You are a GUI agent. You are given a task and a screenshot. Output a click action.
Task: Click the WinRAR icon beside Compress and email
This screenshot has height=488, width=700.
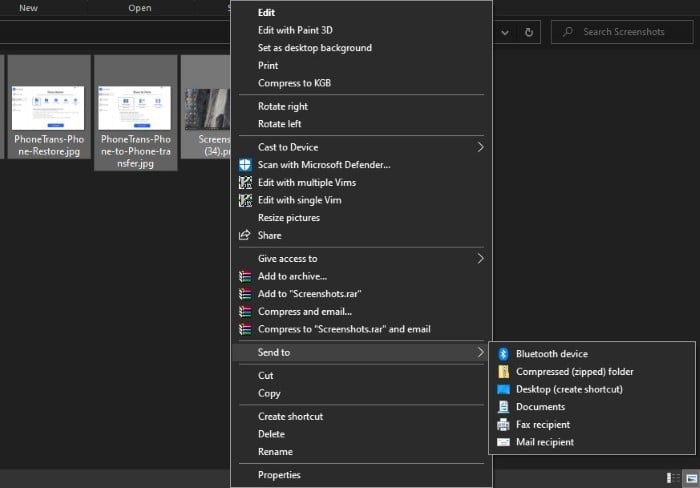pyautogui.click(x=245, y=312)
